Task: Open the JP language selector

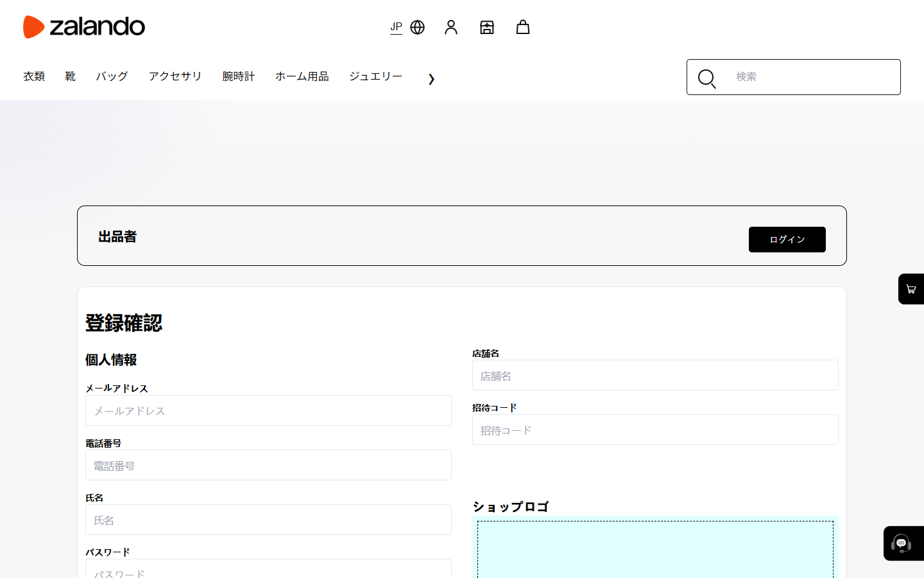Action: click(x=396, y=27)
